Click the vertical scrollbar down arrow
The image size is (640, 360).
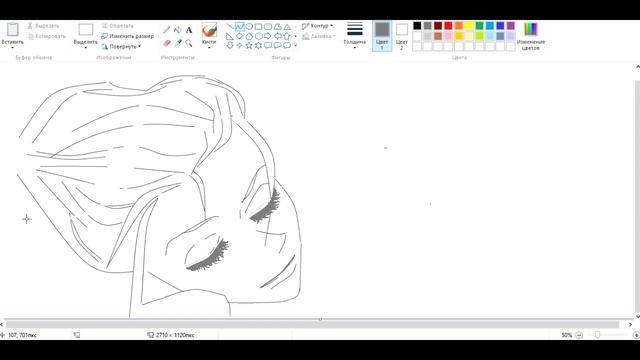[x=637, y=316]
